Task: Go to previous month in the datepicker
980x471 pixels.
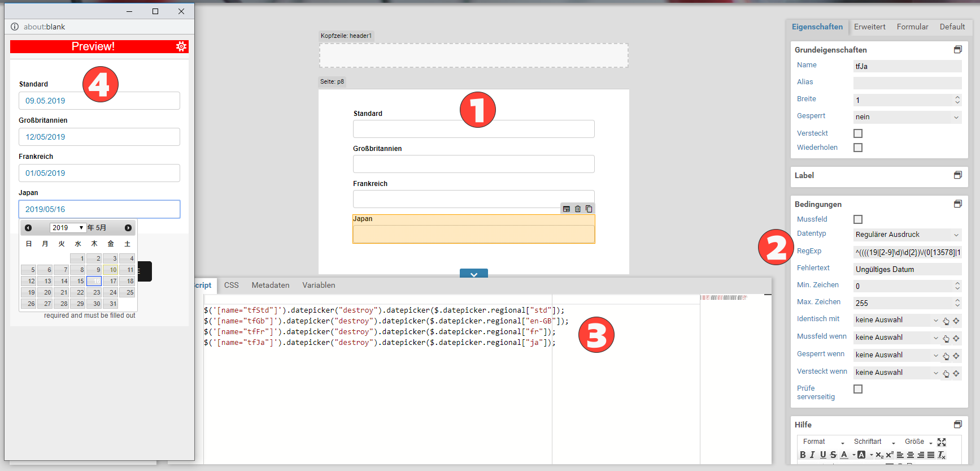Action: 28,228
